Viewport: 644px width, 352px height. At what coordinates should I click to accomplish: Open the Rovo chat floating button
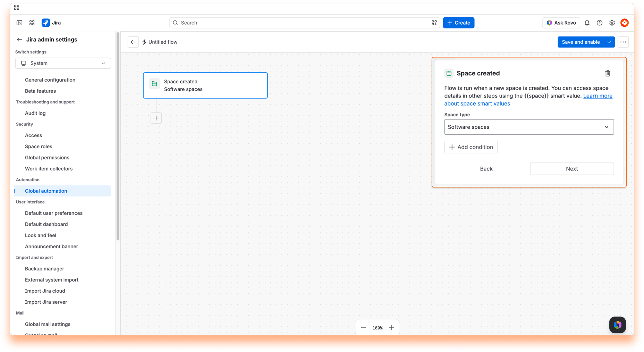(618, 325)
